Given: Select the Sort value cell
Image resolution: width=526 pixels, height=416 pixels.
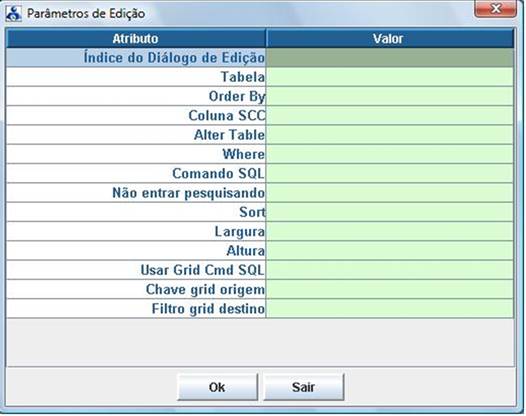Looking at the screenshot, I should click(390, 212).
